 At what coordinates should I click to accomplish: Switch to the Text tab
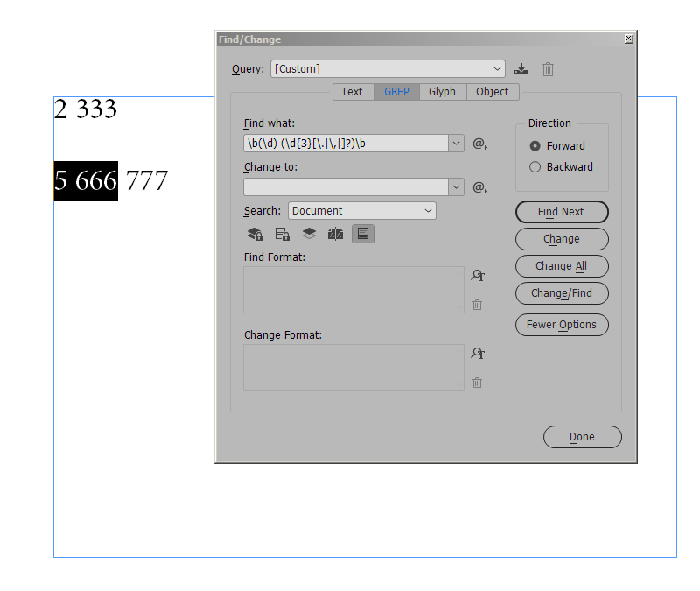(353, 92)
